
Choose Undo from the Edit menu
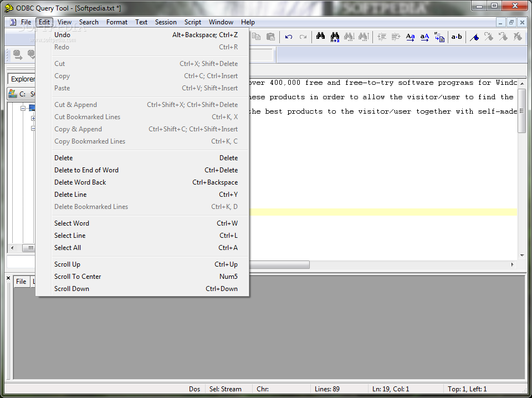click(x=142, y=35)
